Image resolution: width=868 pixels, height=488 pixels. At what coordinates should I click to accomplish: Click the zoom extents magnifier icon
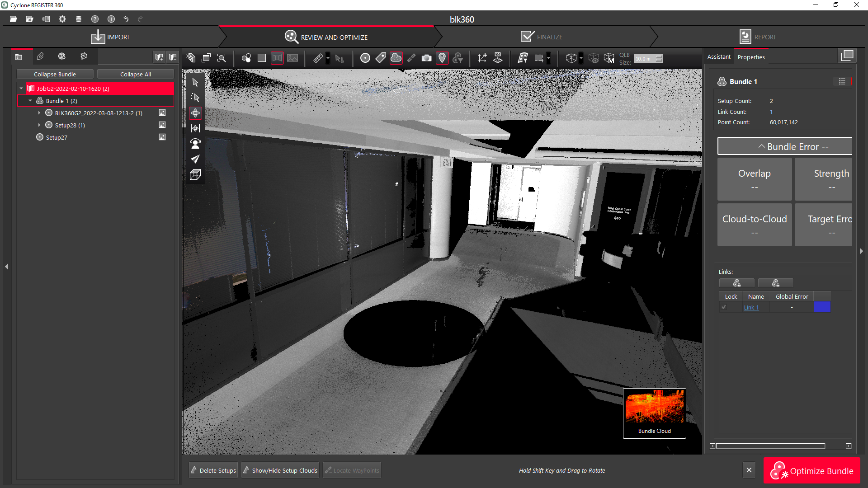click(222, 58)
